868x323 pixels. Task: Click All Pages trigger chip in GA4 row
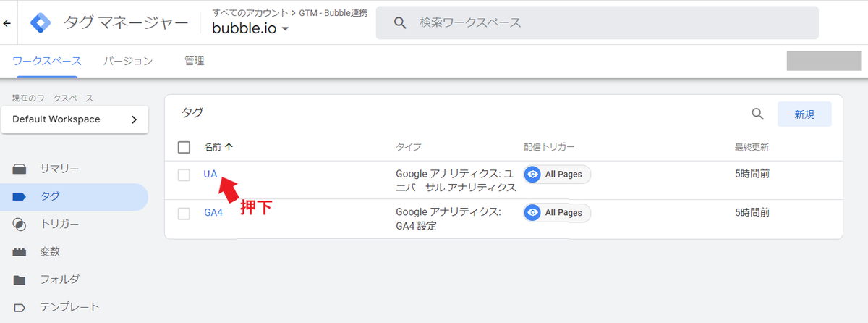click(x=557, y=213)
